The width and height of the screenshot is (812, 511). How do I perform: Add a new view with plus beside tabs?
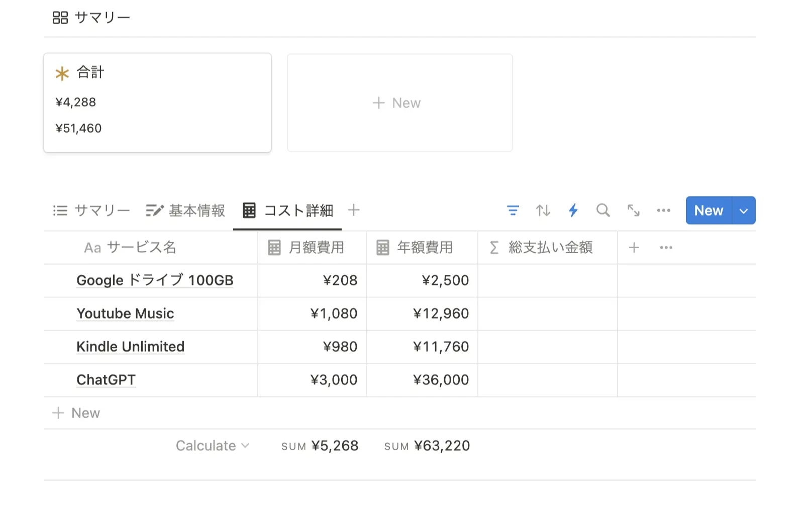pyautogui.click(x=354, y=210)
